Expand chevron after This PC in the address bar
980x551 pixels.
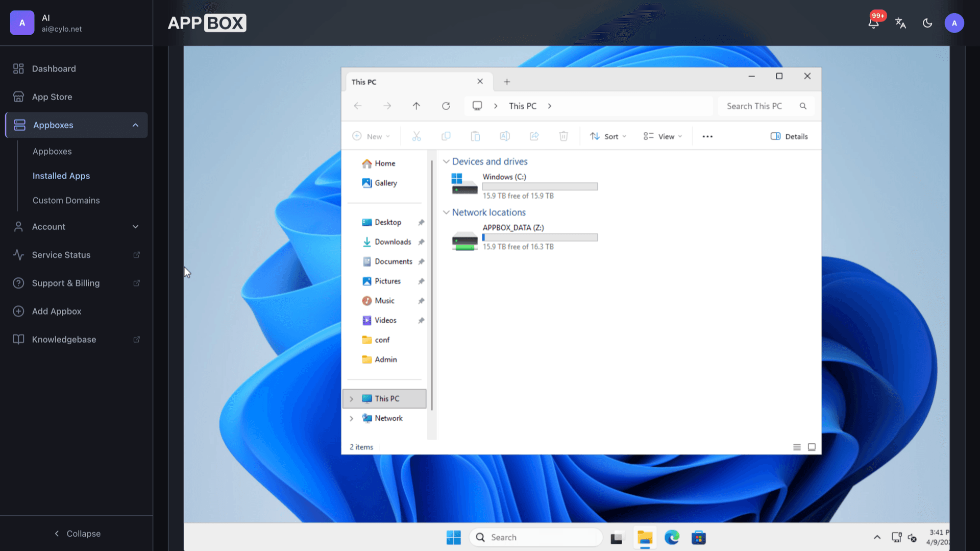[x=550, y=106]
